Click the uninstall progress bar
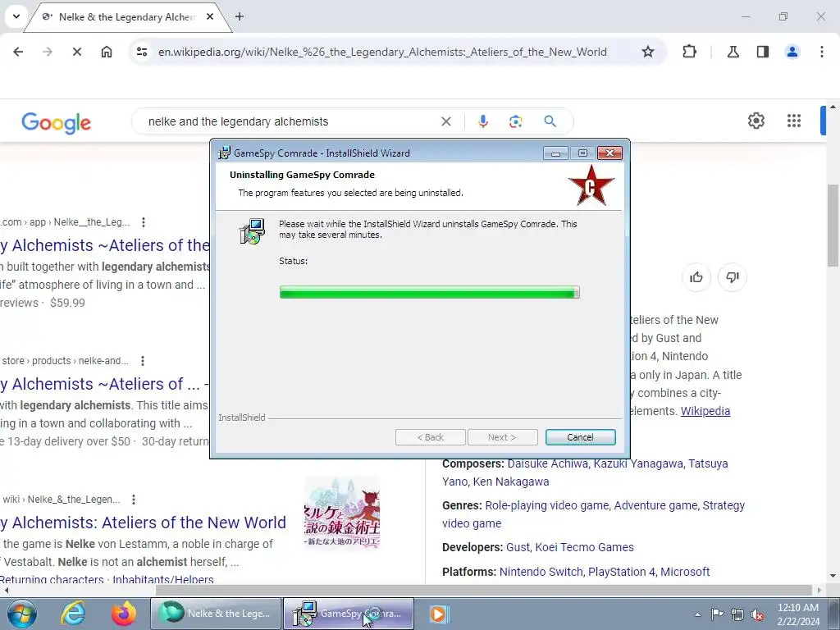The width and height of the screenshot is (840, 630). [x=430, y=292]
